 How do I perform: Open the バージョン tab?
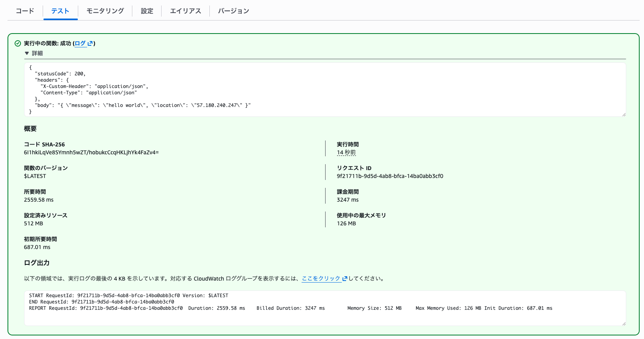pyautogui.click(x=233, y=11)
